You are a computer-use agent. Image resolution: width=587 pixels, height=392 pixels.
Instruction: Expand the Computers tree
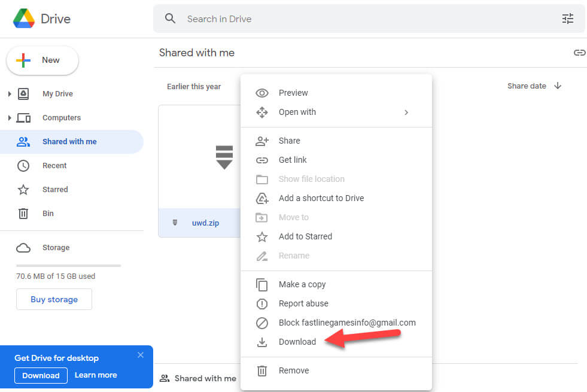click(x=10, y=118)
